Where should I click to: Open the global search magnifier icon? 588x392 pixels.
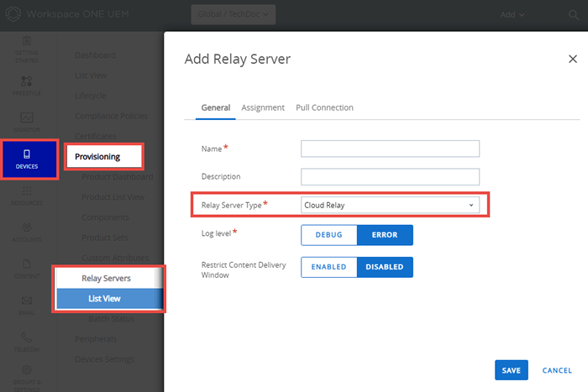click(x=574, y=15)
